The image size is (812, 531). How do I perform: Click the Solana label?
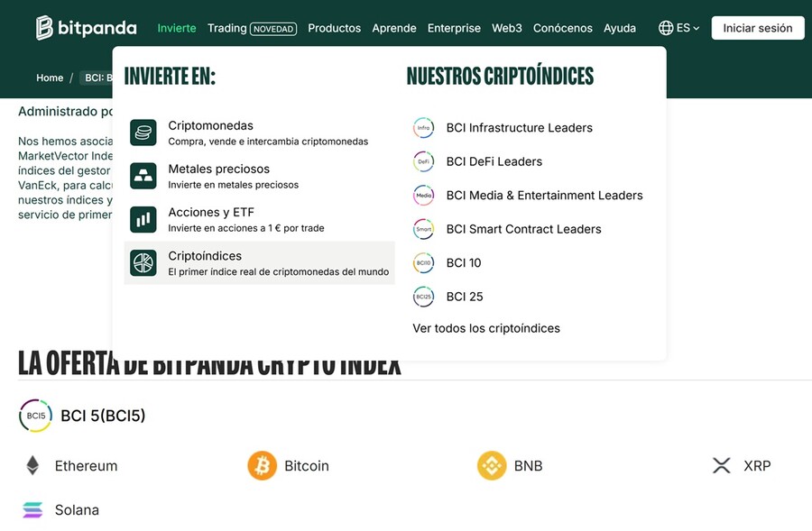point(77,509)
